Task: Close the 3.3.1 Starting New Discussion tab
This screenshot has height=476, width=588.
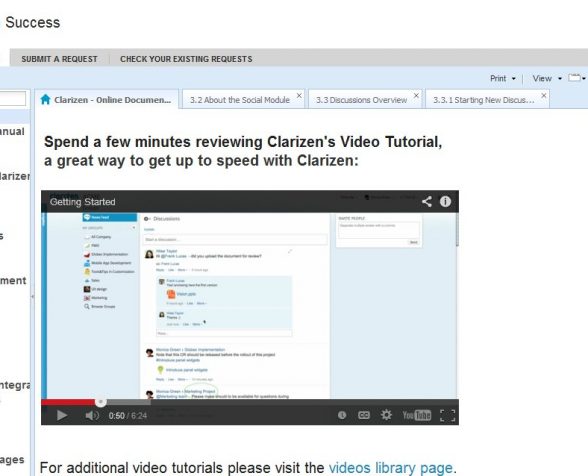Action: (x=543, y=95)
